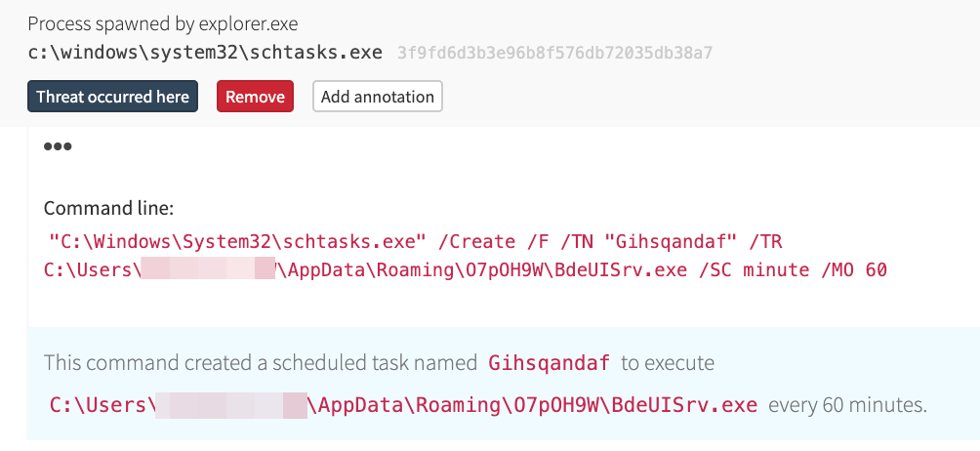This screenshot has width=980, height=451.
Task: Expand the three-dot ellipsis above Command line
Action: point(58,147)
